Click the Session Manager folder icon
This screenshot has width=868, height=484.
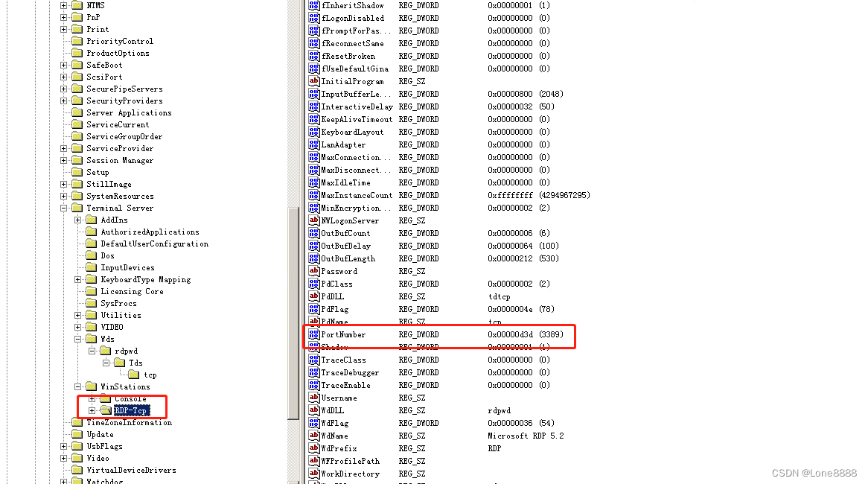click(77, 161)
